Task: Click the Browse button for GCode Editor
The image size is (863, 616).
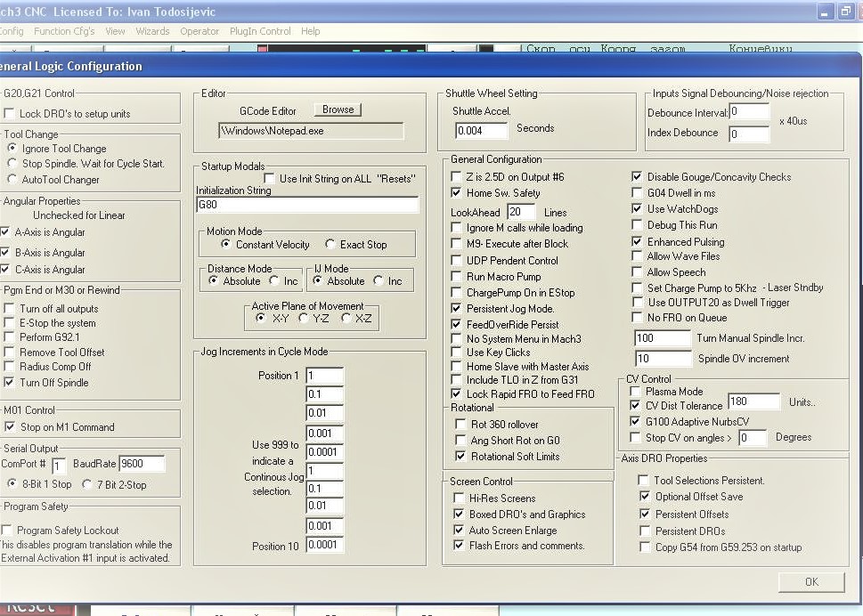Action: click(338, 109)
